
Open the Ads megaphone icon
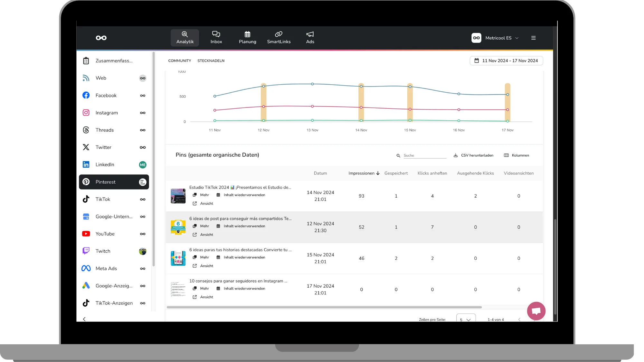pos(310,34)
